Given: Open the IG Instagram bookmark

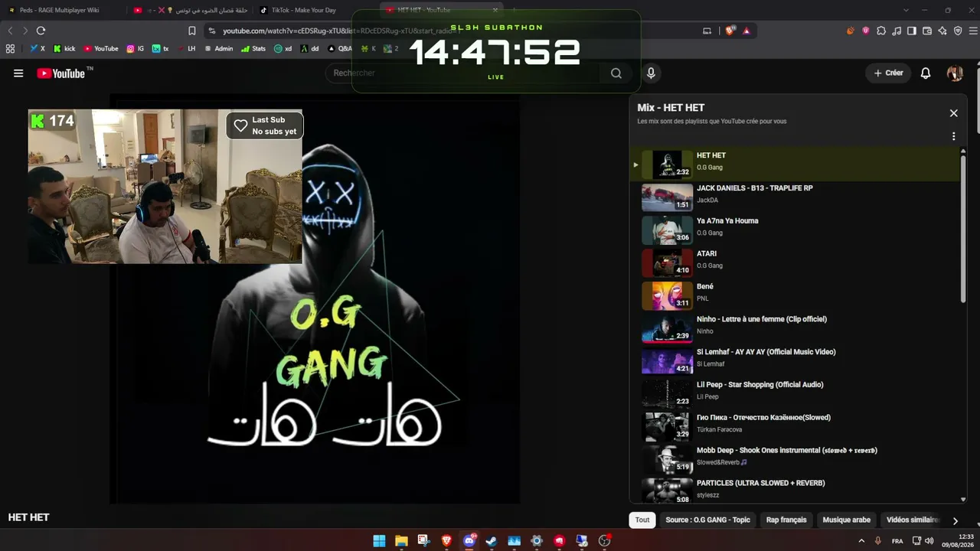Looking at the screenshot, I should click(x=136, y=48).
